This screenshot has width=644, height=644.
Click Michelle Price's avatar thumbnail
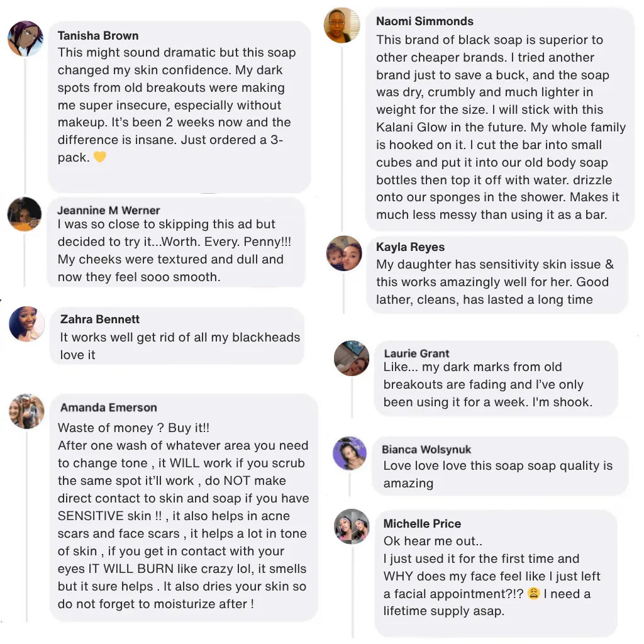point(352,526)
